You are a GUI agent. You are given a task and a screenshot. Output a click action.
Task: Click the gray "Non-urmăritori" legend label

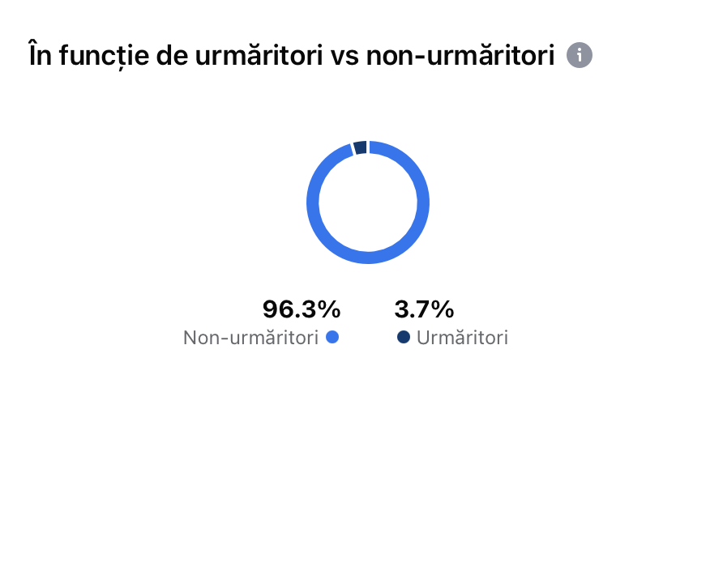(x=250, y=338)
